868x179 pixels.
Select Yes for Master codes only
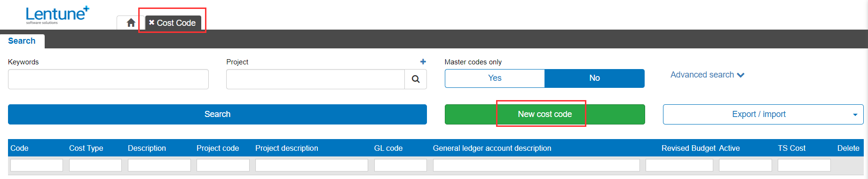coord(495,78)
